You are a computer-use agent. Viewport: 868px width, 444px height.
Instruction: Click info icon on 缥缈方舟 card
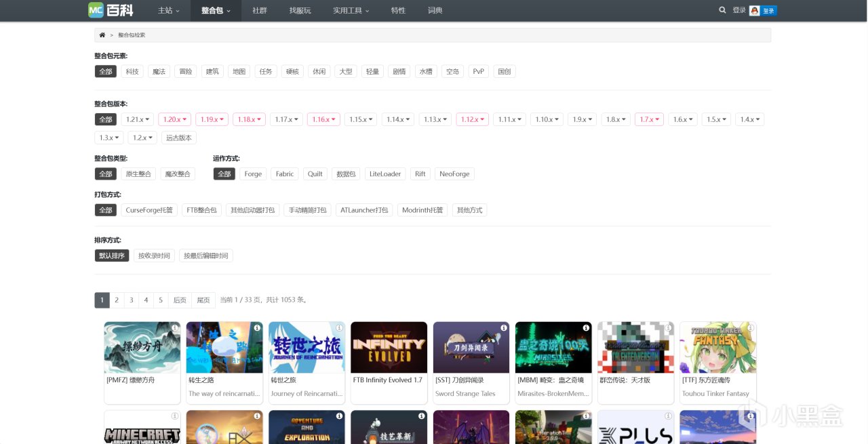174,327
